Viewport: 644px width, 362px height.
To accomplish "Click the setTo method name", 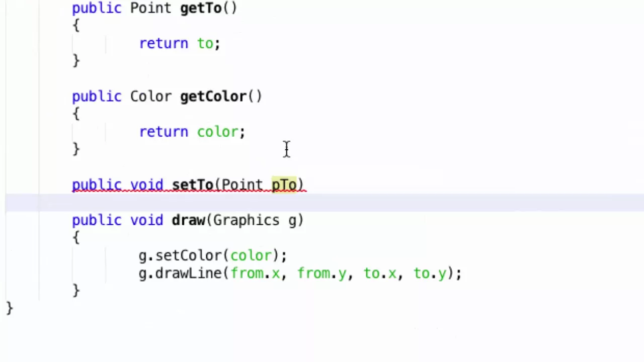I will 193,185.
